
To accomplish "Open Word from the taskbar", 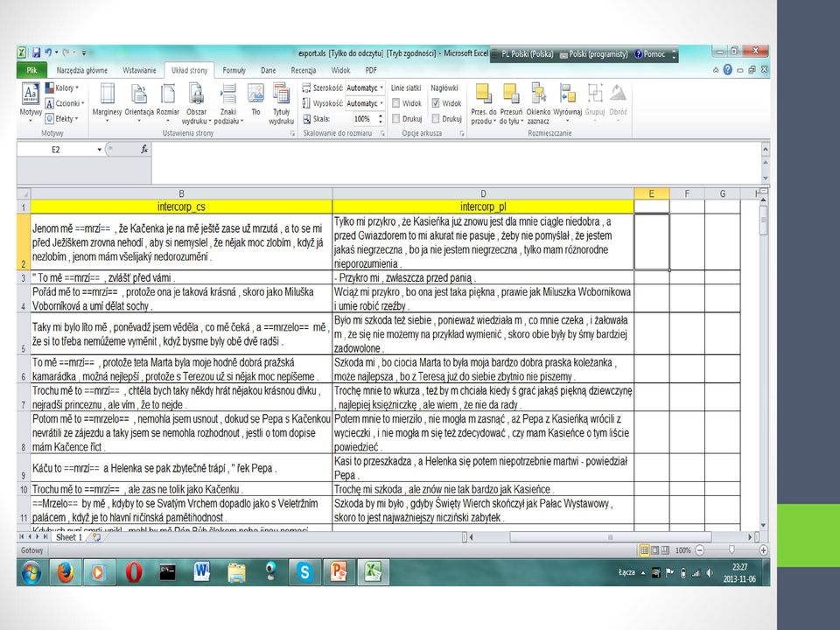I will tap(202, 572).
